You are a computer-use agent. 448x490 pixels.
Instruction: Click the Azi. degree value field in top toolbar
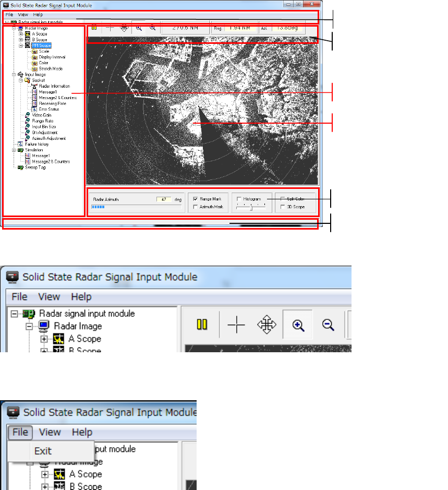point(287,28)
